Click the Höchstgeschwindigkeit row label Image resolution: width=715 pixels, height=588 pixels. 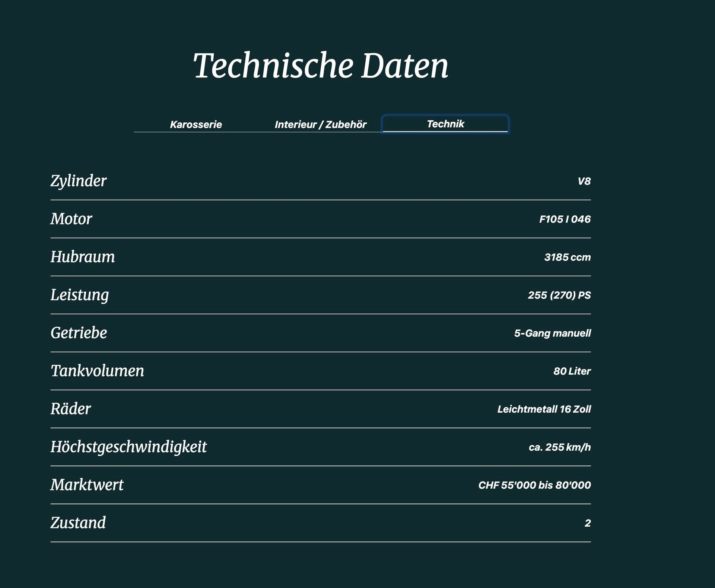128,447
